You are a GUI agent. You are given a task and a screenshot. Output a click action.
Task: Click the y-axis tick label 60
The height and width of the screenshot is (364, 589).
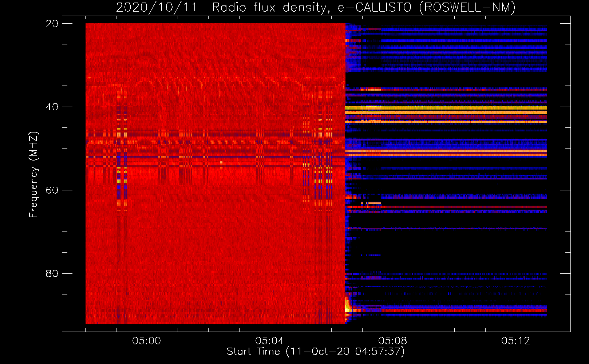[x=52, y=190]
